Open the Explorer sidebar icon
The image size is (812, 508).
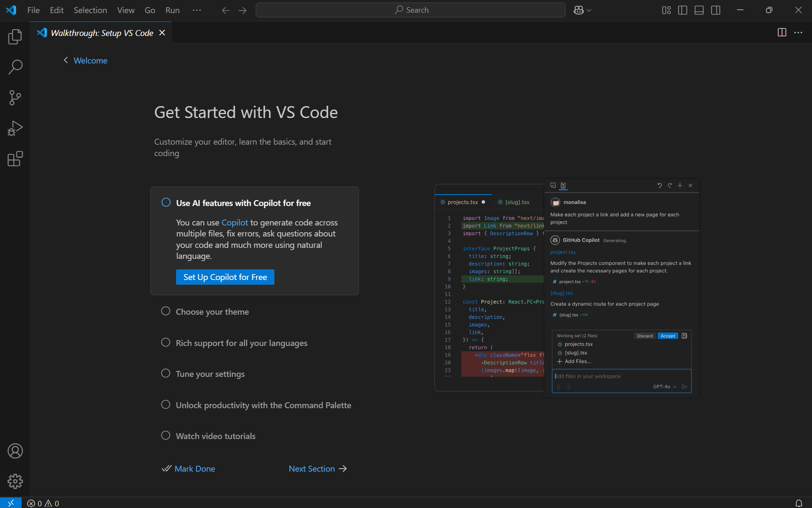[15, 36]
